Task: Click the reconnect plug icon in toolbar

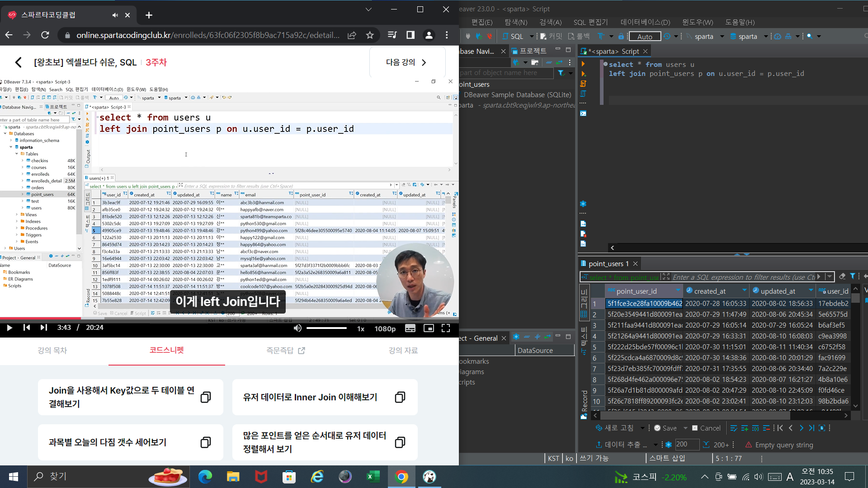Action: [x=479, y=36]
